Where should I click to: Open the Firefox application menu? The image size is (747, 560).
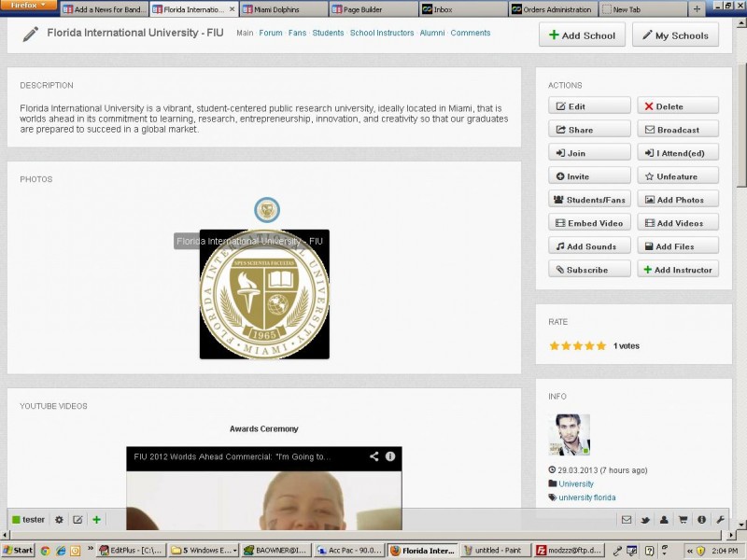coord(29,6)
